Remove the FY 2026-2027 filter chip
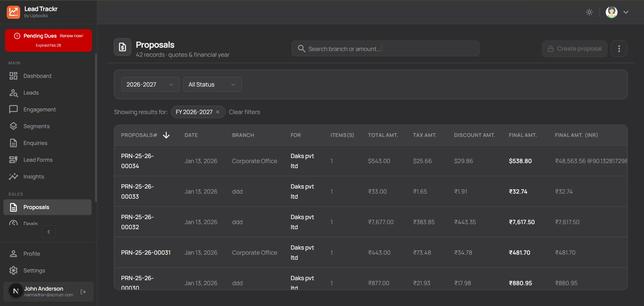The height and width of the screenshot is (306, 644). click(218, 112)
